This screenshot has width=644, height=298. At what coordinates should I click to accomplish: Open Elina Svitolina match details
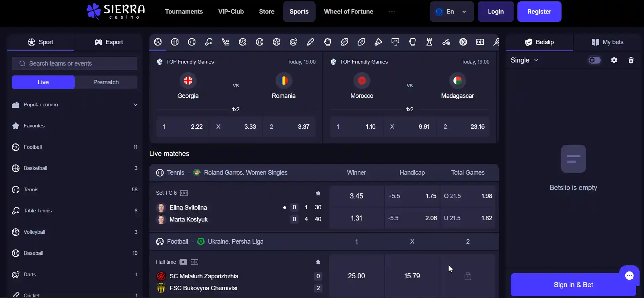pyautogui.click(x=188, y=208)
